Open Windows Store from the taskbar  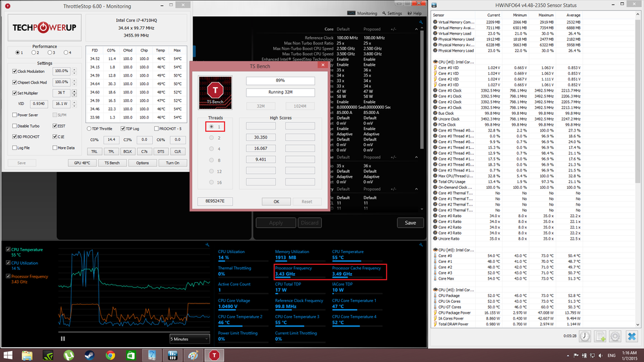(x=131, y=356)
